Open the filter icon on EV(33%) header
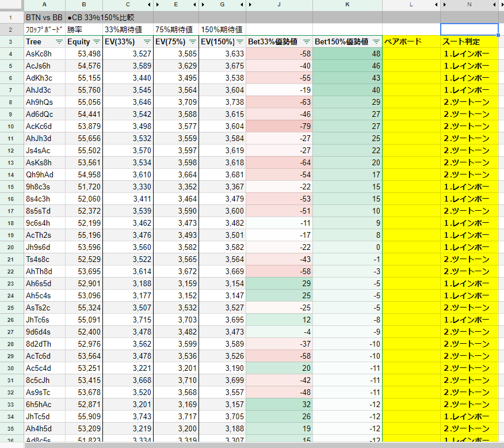504x448 pixels. click(147, 42)
